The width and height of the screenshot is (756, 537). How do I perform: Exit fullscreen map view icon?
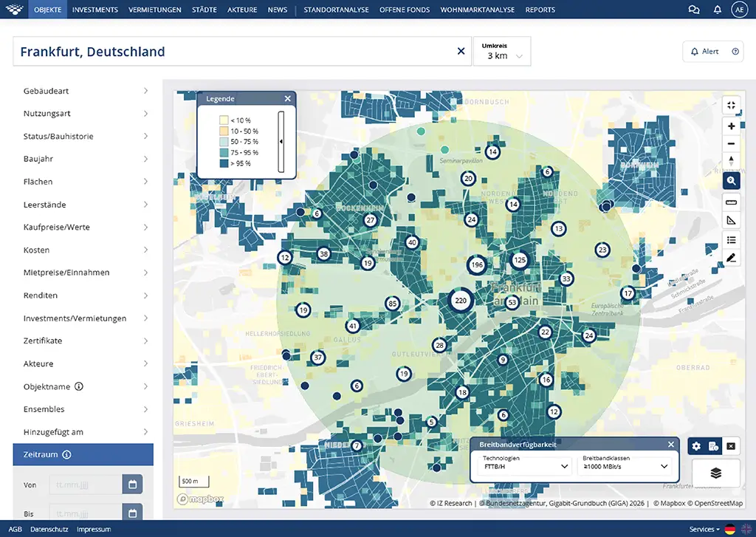coord(731,105)
